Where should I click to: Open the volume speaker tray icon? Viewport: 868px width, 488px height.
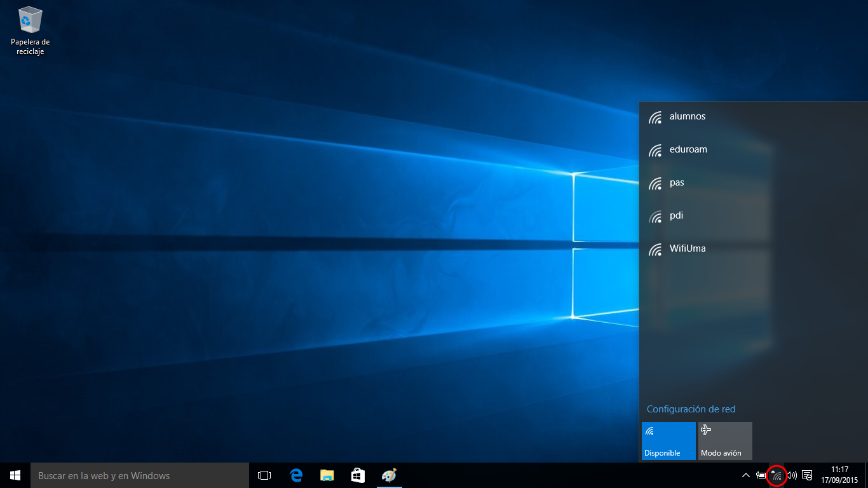pos(792,475)
